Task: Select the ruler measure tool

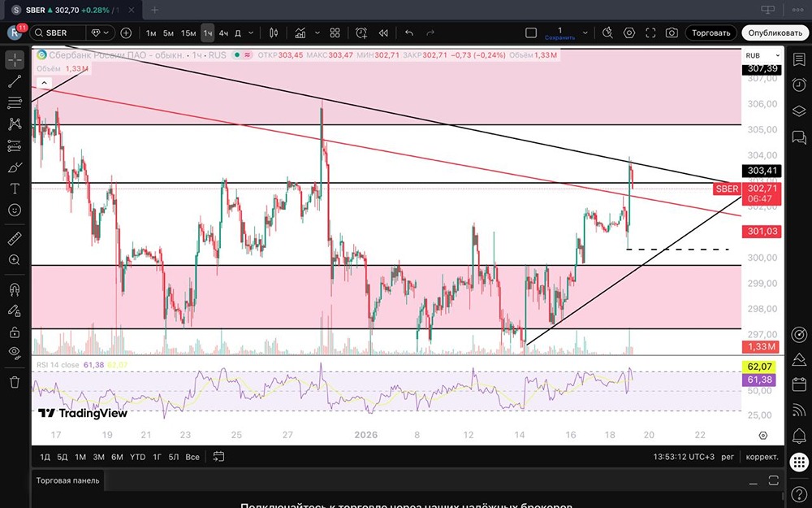Action: [x=15, y=238]
